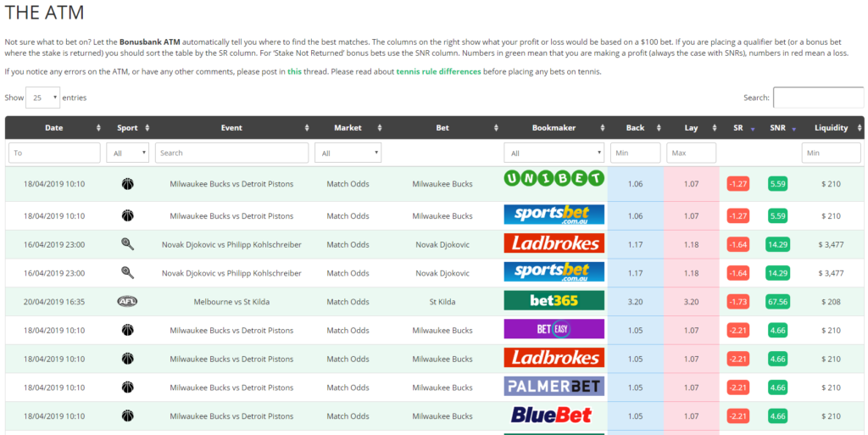Click 4.66 SNR badge in BlueBet row
This screenshot has height=435, width=868.
coord(778,416)
